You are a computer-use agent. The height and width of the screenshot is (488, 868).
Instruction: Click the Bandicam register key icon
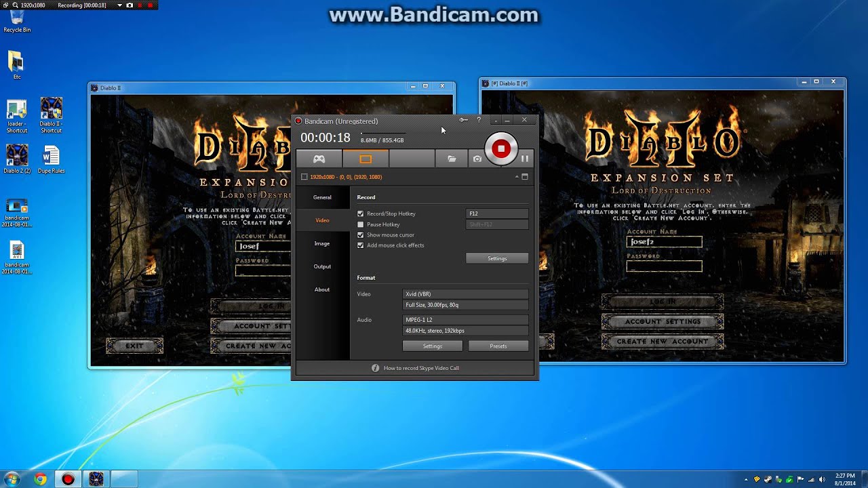[463, 120]
